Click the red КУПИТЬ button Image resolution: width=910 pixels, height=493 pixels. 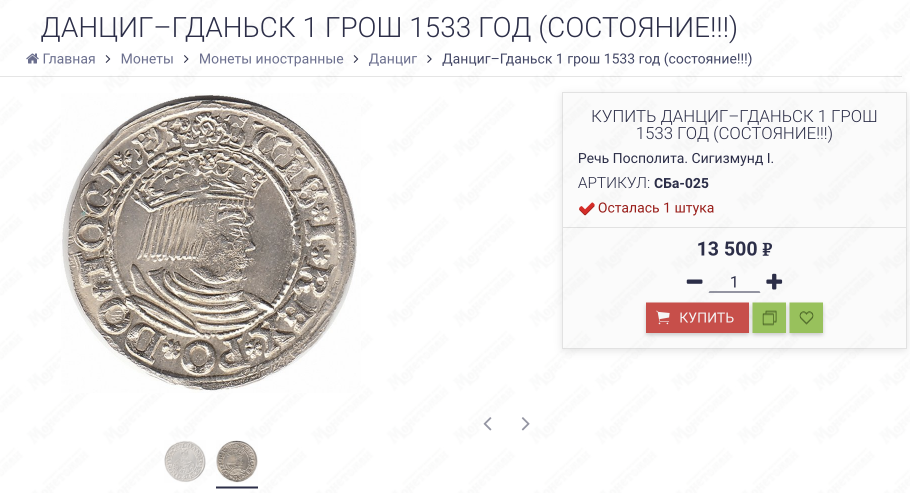pos(697,318)
